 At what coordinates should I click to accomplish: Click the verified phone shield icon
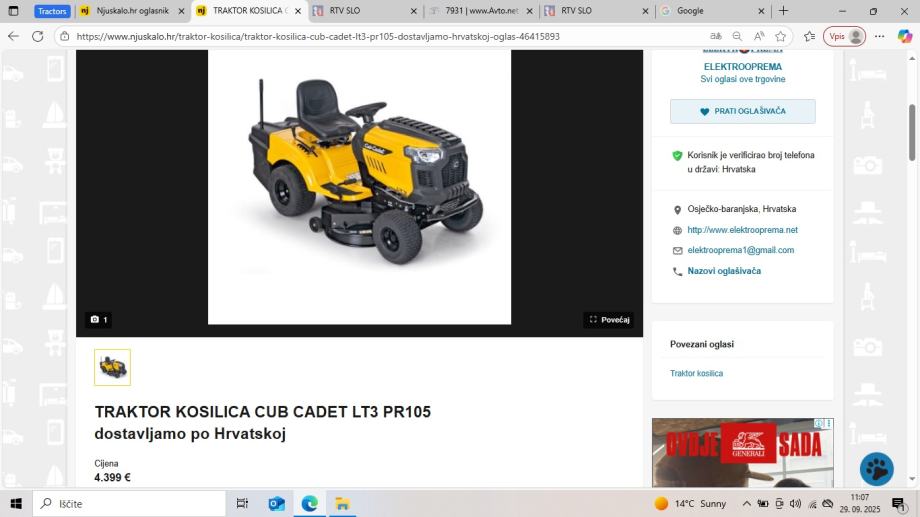pyautogui.click(x=677, y=156)
